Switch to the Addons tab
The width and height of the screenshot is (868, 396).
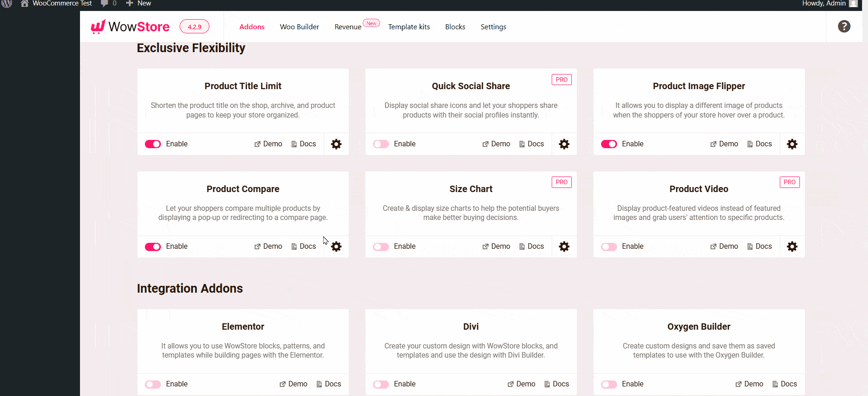[x=252, y=27]
